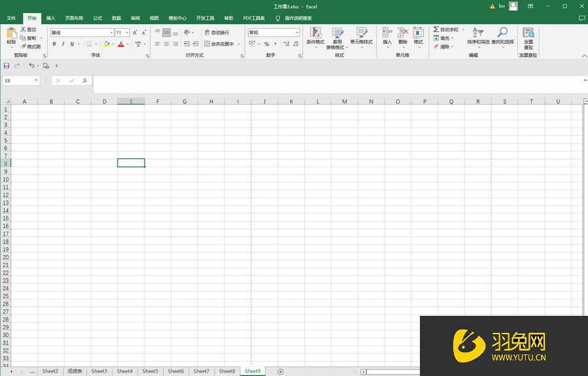The image size is (588, 376).
Task: Expand the font size dropdown showing 11
Action: coord(127,32)
